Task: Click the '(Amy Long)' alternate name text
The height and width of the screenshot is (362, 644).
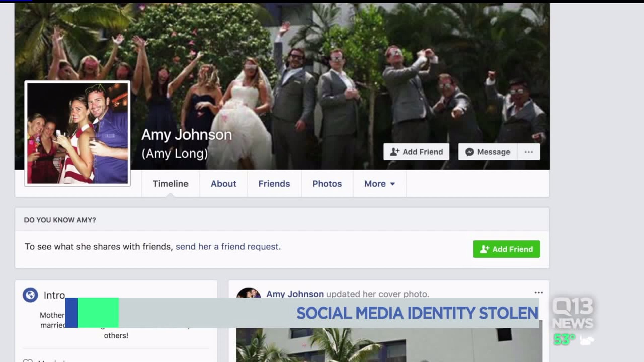Action: (x=174, y=154)
